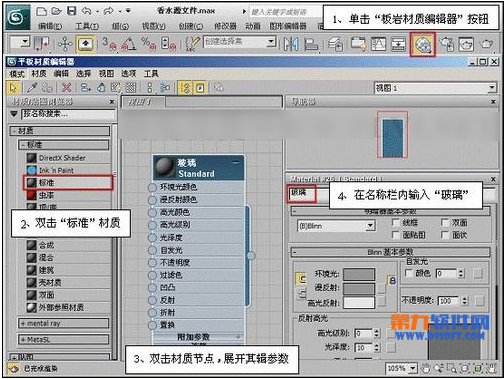
Task: Open the 创建选择集 selection set dropdown
Action: (x=272, y=42)
